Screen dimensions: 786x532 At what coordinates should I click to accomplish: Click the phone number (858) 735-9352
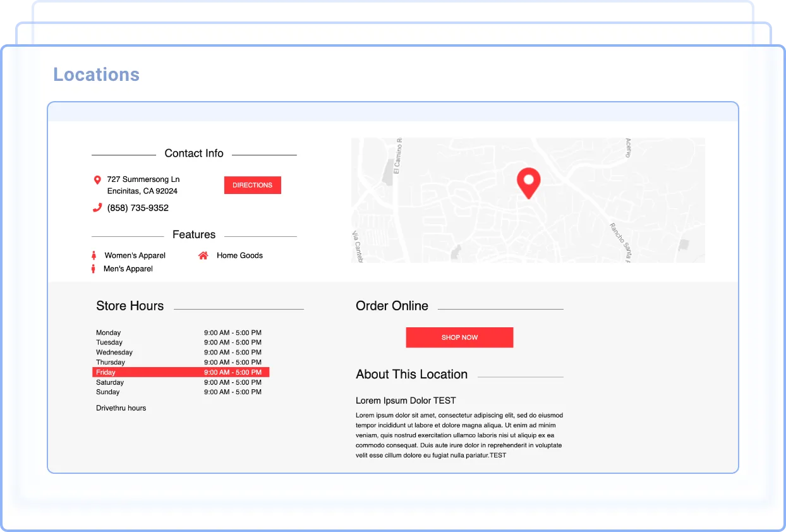[x=138, y=208]
